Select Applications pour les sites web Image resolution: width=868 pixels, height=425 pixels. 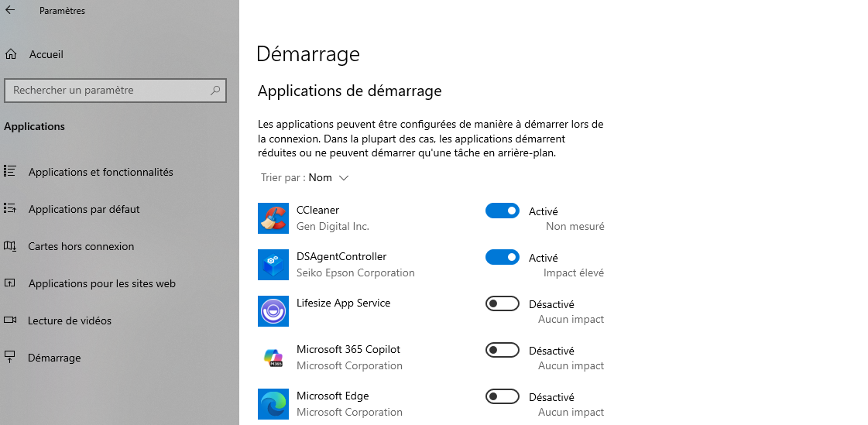pyautogui.click(x=102, y=283)
